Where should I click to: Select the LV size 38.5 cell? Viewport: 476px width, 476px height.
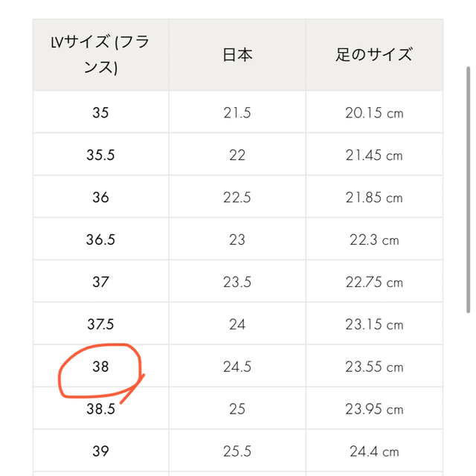pos(100,408)
